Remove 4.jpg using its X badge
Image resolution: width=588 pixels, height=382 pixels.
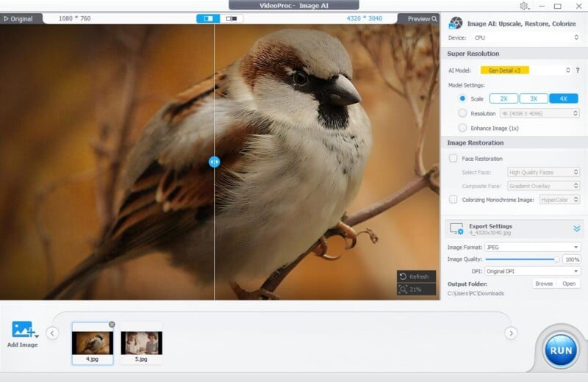[x=112, y=324]
